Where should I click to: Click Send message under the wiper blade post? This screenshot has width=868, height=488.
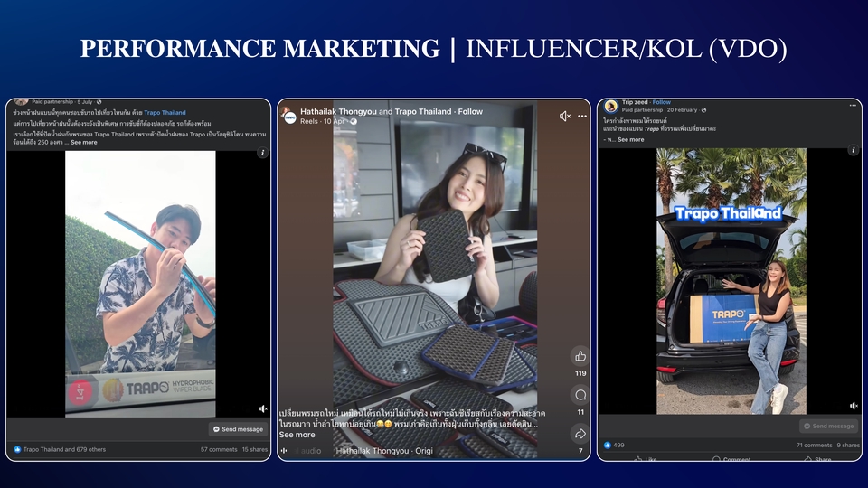(x=238, y=429)
